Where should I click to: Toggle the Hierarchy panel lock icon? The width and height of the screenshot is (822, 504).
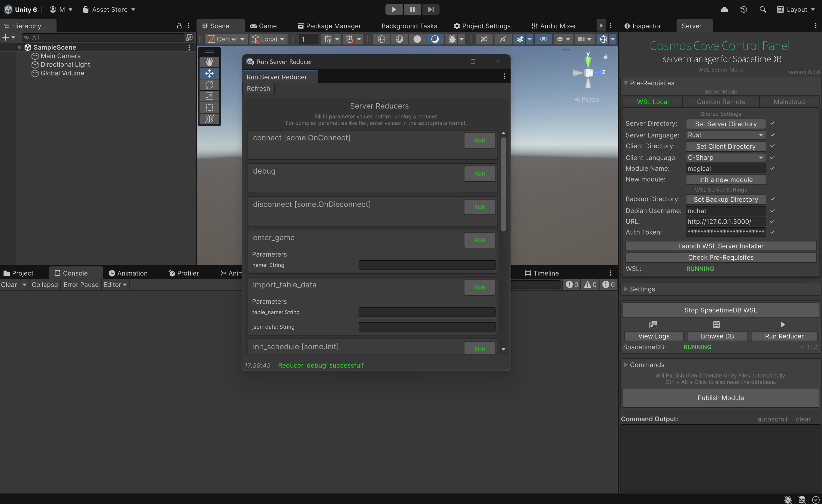click(179, 26)
